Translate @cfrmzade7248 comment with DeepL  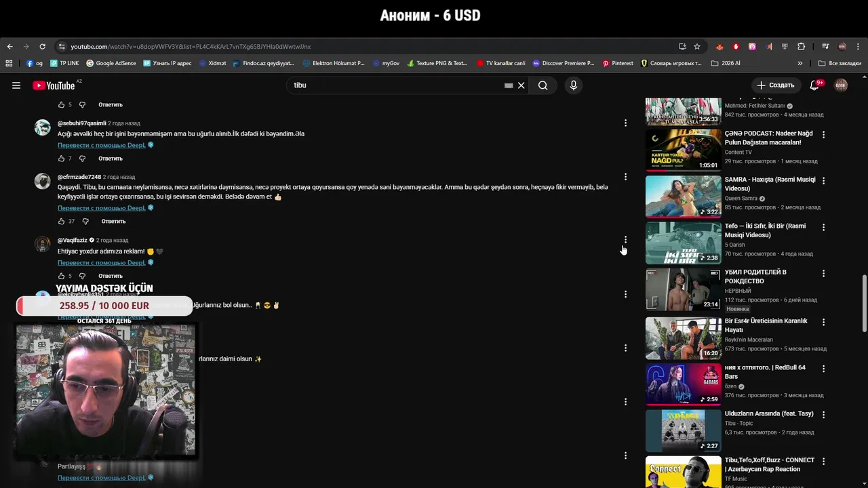[102, 208]
